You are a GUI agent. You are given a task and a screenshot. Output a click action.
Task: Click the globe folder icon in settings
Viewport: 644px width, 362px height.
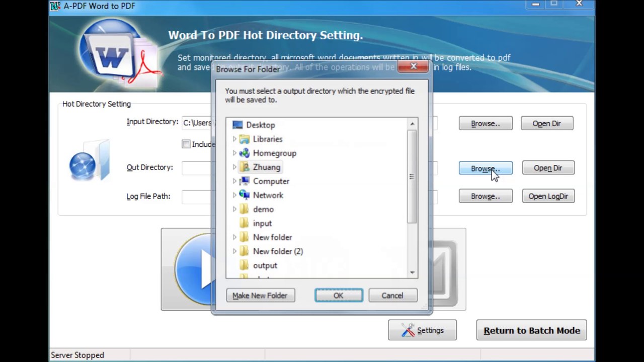(x=90, y=161)
